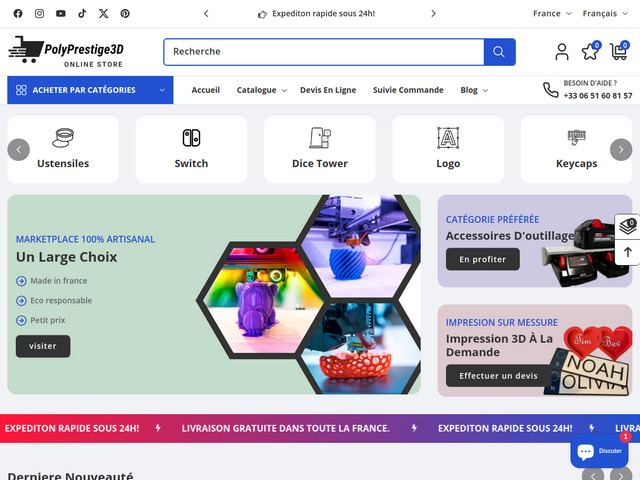This screenshot has width=640, height=480.
Task: Click the En profiter button
Action: coord(482,259)
